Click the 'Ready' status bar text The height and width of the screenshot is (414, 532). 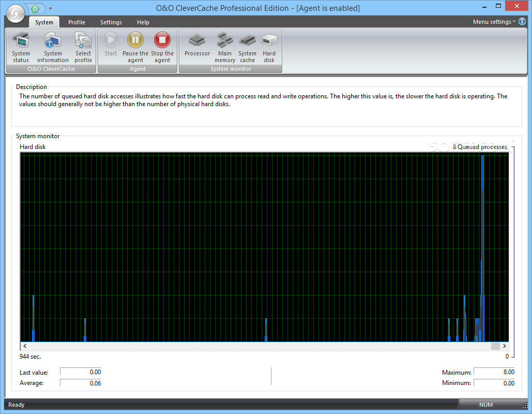[17, 405]
